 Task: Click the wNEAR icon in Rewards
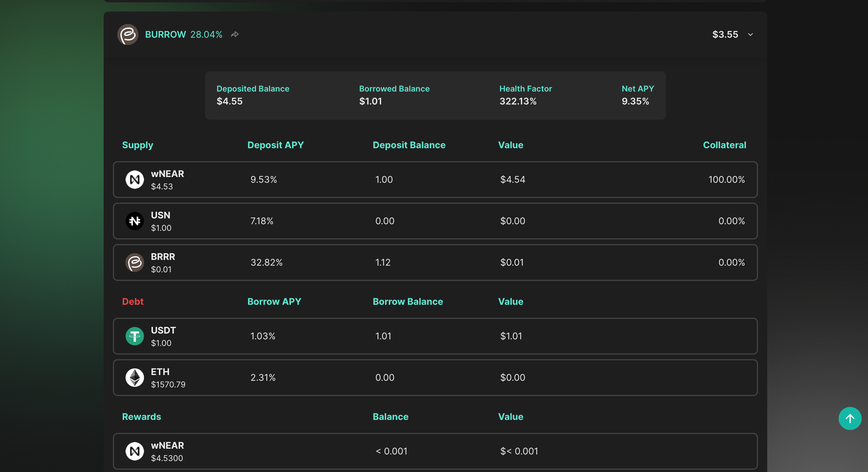point(134,451)
